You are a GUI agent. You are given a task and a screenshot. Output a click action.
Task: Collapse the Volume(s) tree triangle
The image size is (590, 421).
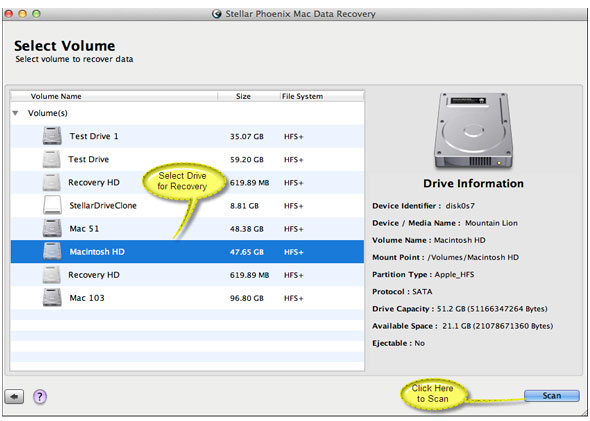pyautogui.click(x=15, y=113)
